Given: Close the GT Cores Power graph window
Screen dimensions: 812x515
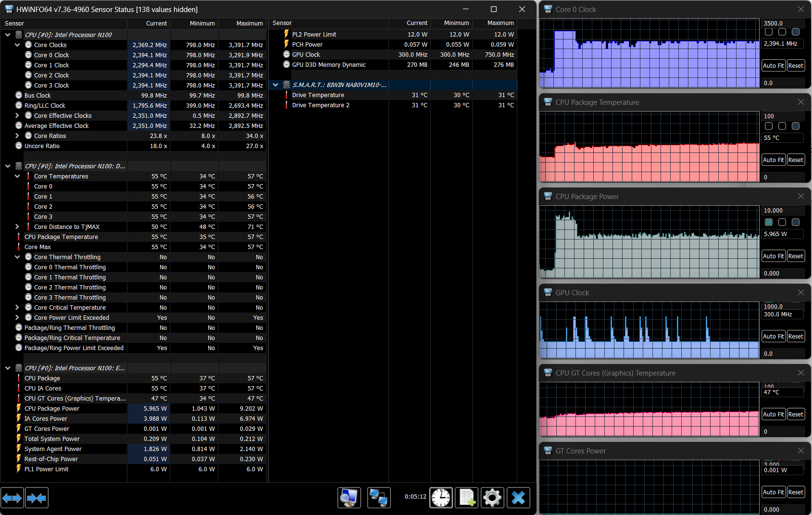Looking at the screenshot, I should tap(800, 451).
